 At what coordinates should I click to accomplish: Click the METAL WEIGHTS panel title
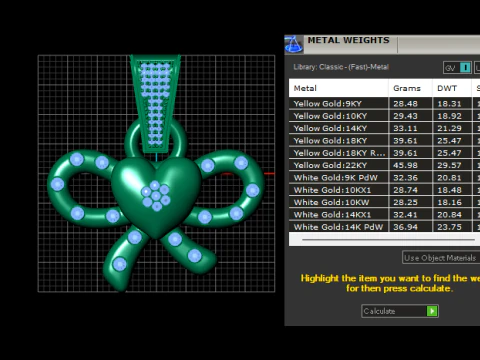[x=348, y=40]
